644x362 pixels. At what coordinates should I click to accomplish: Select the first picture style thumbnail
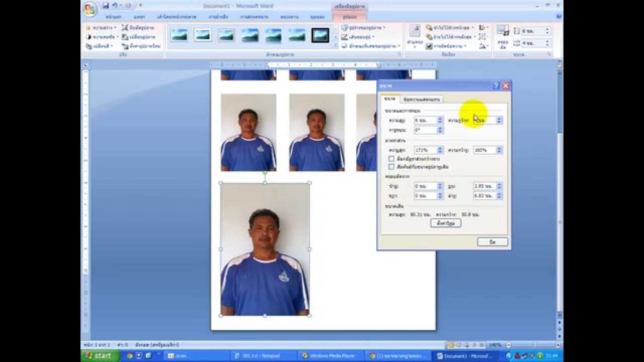(179, 35)
